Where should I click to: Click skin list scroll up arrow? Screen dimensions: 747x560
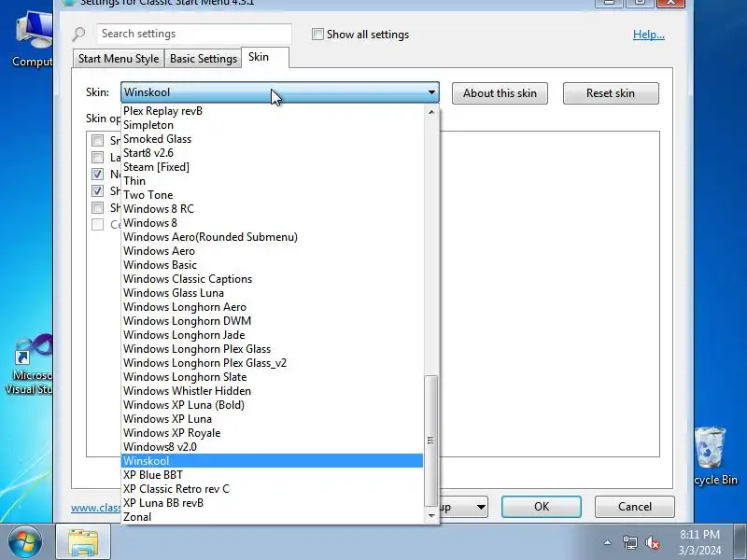click(431, 111)
